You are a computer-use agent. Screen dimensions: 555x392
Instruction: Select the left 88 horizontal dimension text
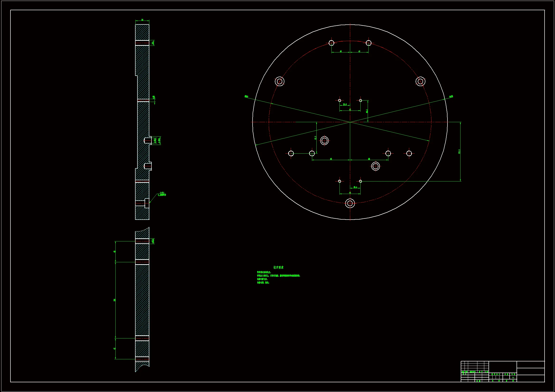pyautogui.click(x=331, y=159)
